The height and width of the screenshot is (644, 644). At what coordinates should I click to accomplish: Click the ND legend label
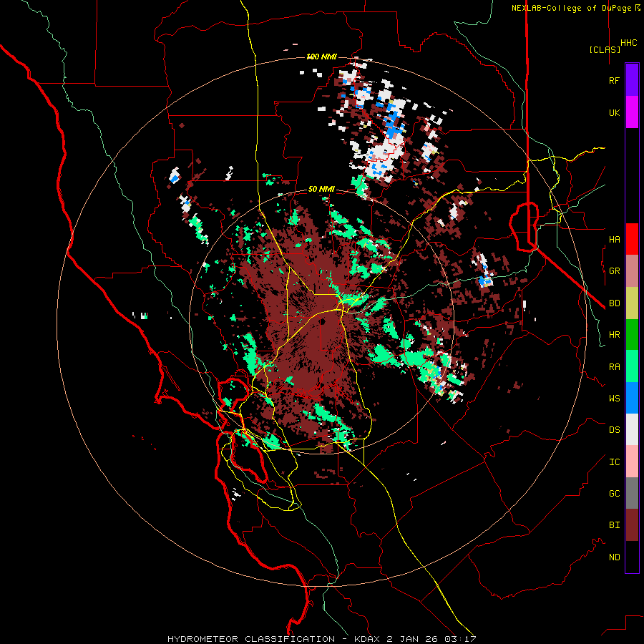pos(614,557)
